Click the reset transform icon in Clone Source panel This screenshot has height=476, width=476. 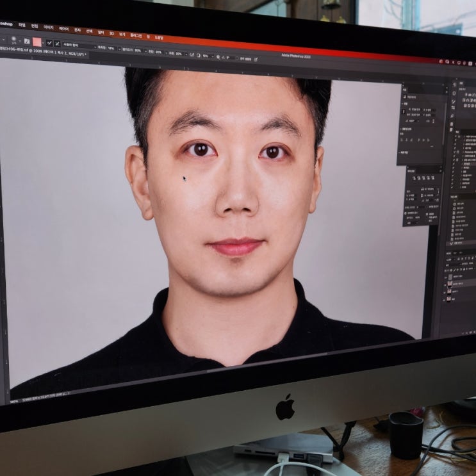(438, 200)
